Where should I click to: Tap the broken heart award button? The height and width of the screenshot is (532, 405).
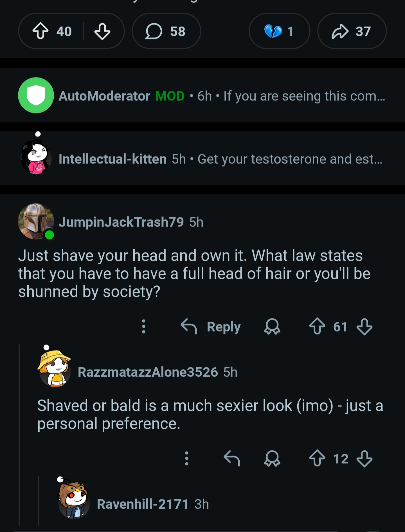(x=279, y=31)
